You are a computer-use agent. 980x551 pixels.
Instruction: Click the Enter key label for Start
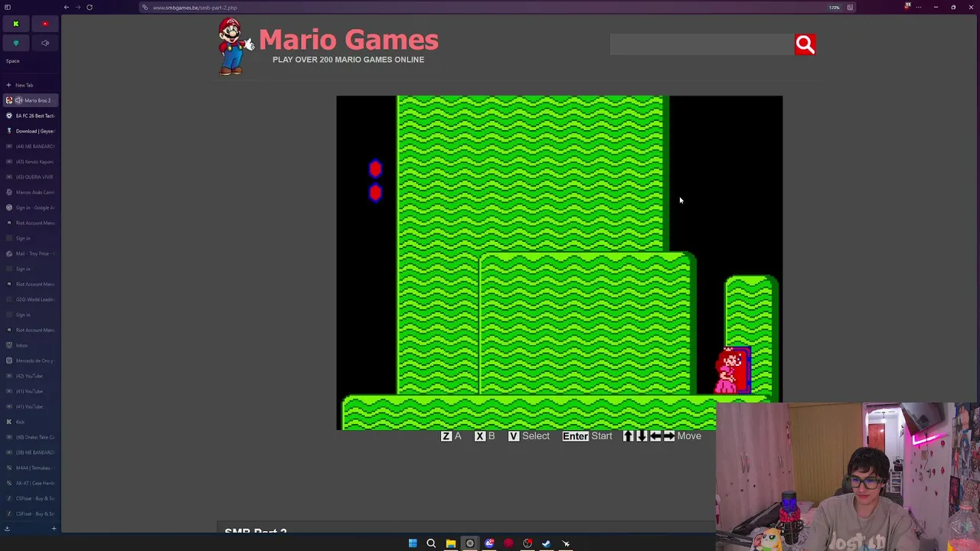pyautogui.click(x=576, y=436)
